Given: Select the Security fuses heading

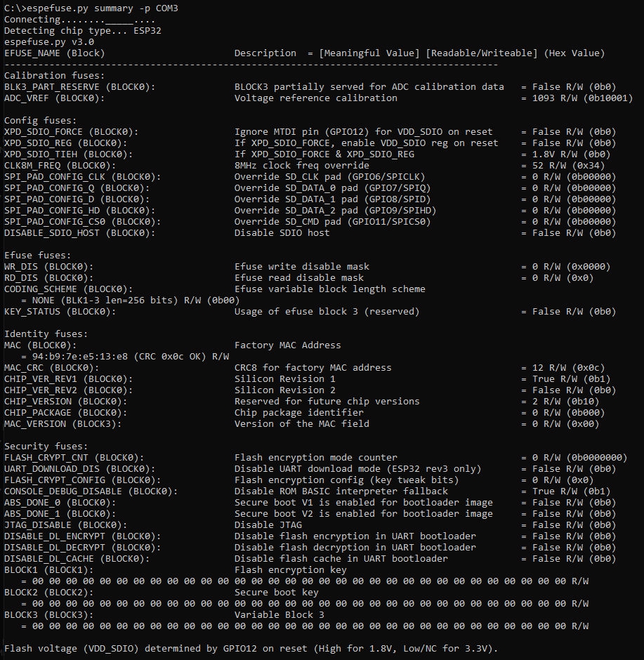Looking at the screenshot, I should (x=46, y=446).
